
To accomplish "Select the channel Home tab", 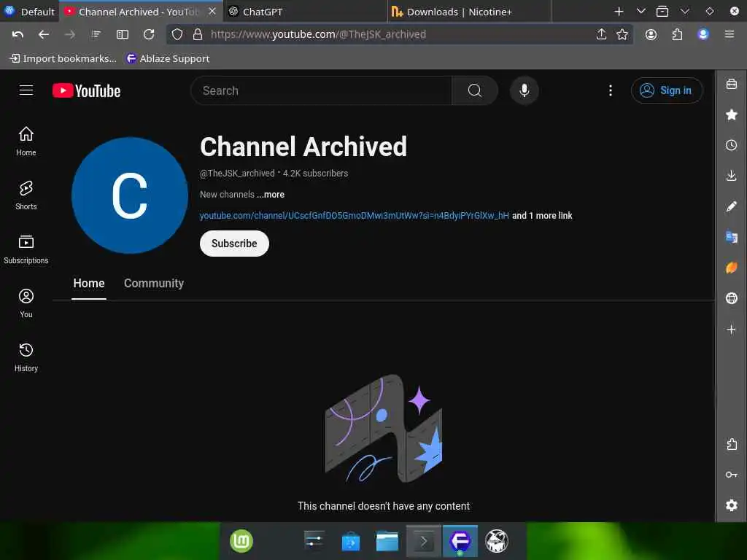I will point(88,283).
